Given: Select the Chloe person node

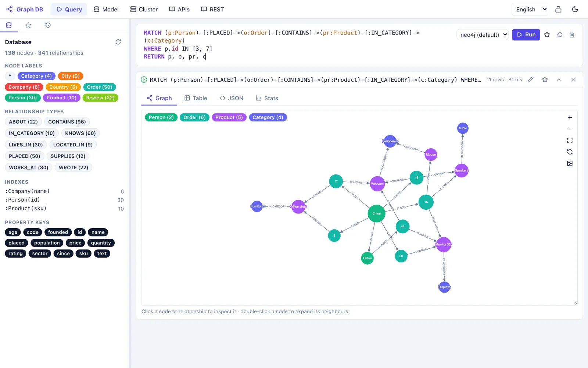Looking at the screenshot, I should click(x=376, y=213).
